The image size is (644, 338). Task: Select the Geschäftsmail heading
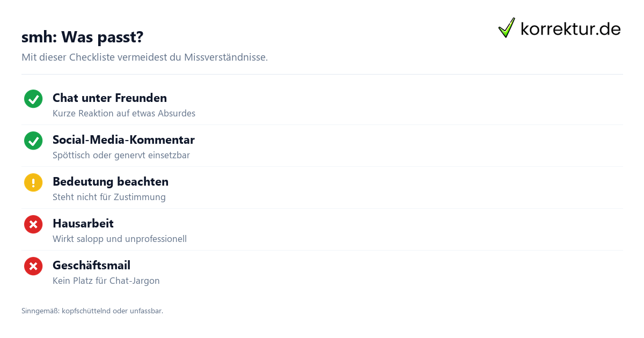pyautogui.click(x=91, y=266)
